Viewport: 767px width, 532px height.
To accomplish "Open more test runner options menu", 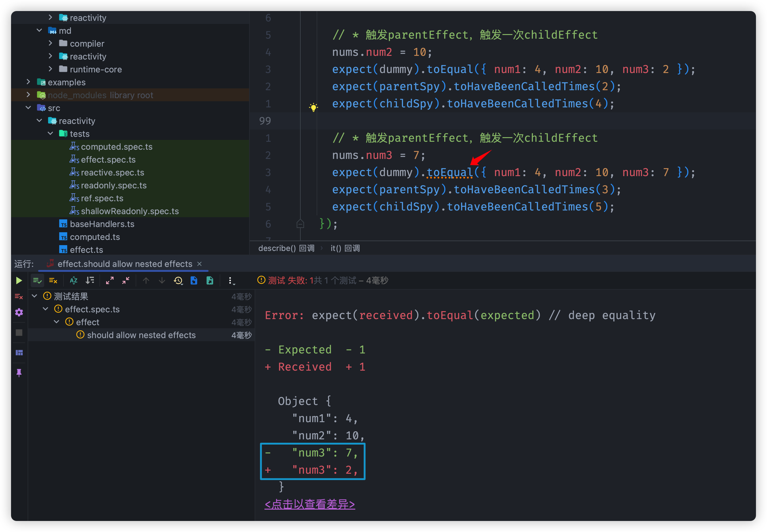I will [x=231, y=281].
